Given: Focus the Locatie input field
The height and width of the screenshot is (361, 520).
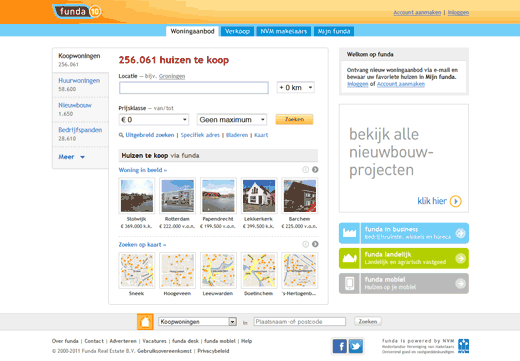Looking at the screenshot, I should pyautogui.click(x=194, y=88).
